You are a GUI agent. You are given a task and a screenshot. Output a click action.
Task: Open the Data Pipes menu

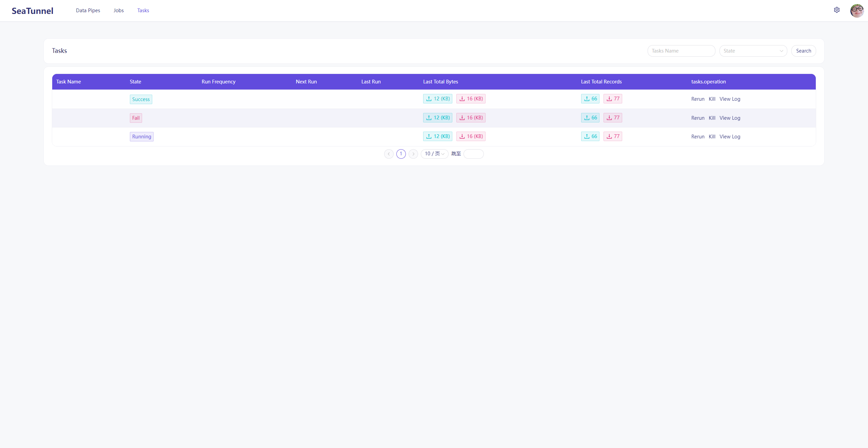(88, 11)
